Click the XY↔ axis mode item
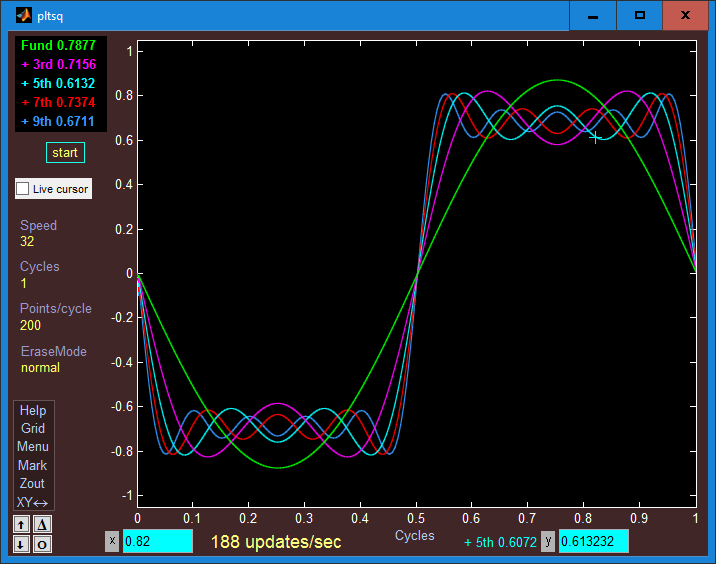716x564 pixels. pyautogui.click(x=33, y=502)
